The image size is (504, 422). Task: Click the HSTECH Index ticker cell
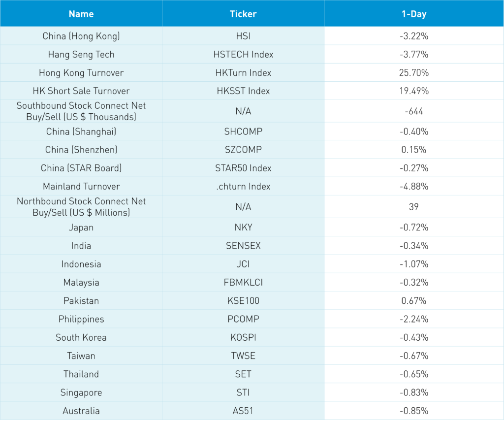pos(243,54)
